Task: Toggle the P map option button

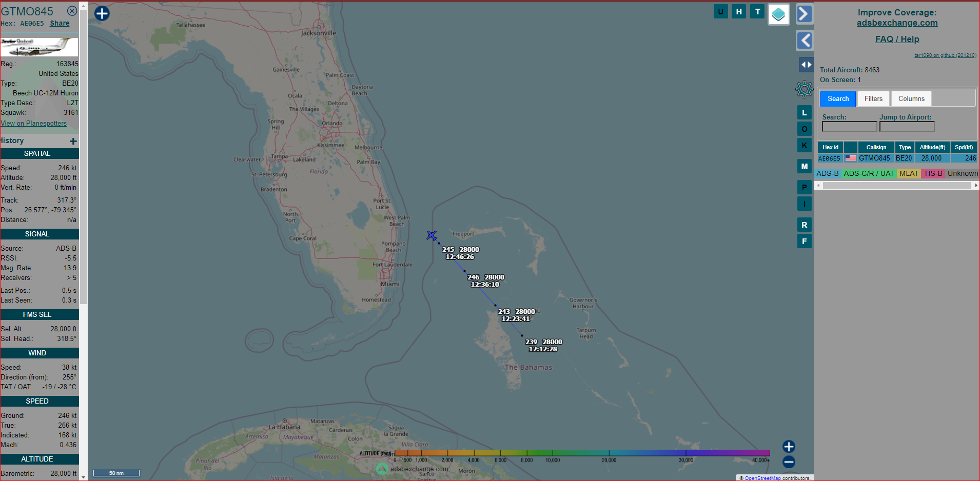Action: (x=804, y=187)
